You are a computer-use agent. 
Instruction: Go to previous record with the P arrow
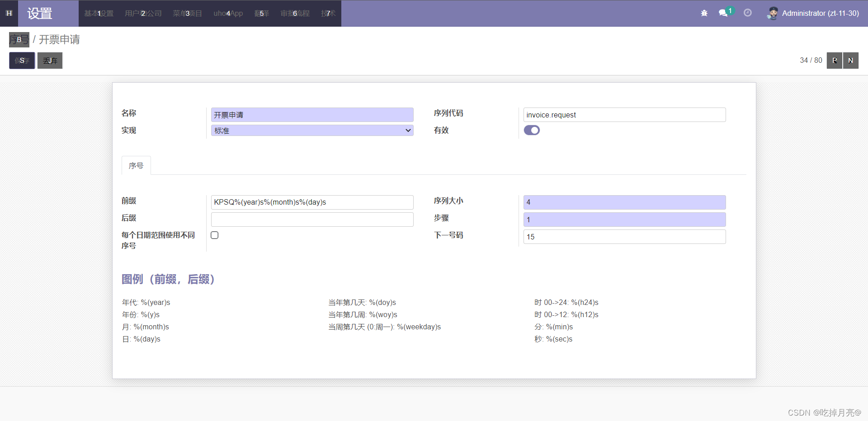(834, 60)
